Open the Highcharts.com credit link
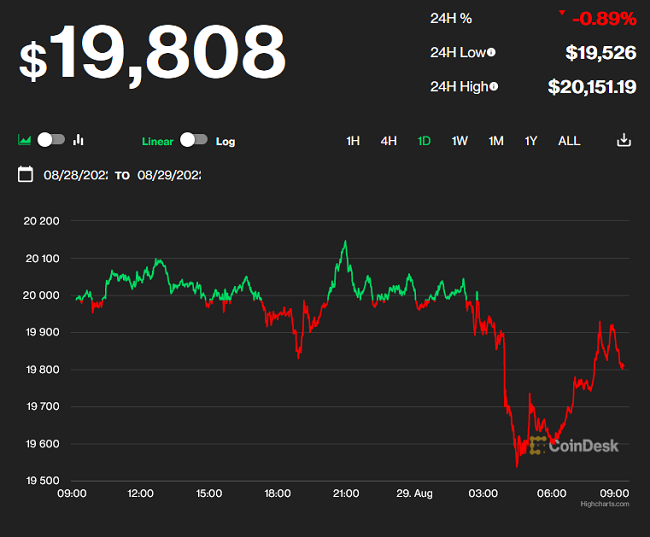650x537 pixels. (605, 504)
